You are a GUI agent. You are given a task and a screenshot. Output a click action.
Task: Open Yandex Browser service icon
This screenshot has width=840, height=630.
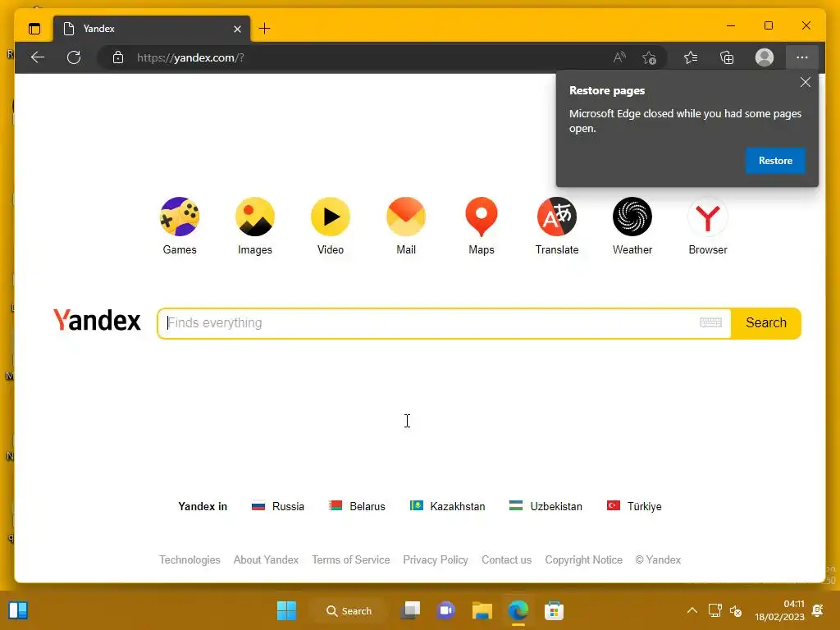[x=708, y=217]
